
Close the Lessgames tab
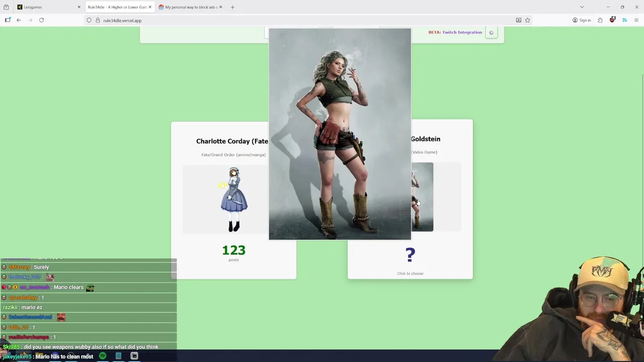tap(78, 7)
